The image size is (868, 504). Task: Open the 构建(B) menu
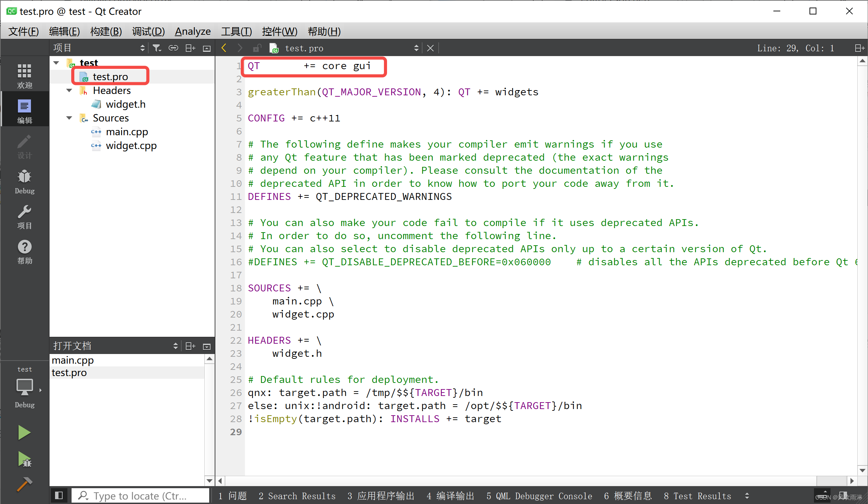point(106,31)
